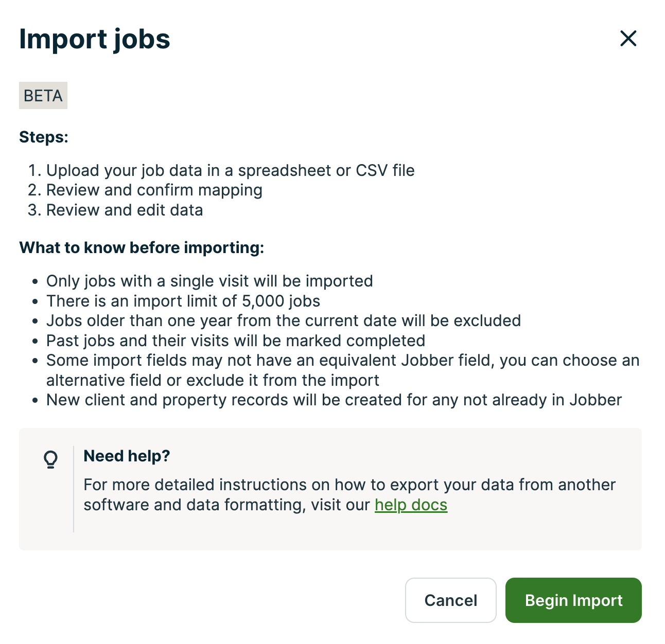Click the jobs older than one year bullet
The height and width of the screenshot is (644, 665).
[x=283, y=321]
